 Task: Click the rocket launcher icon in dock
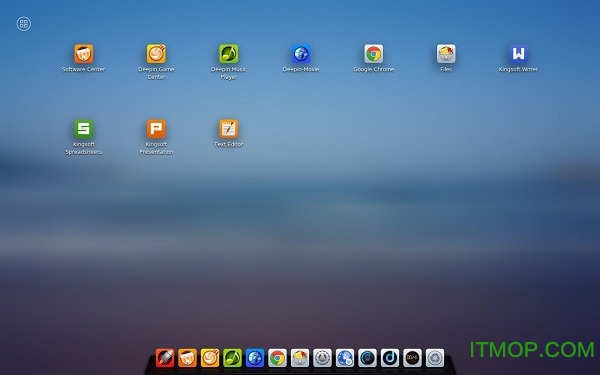pos(165,358)
